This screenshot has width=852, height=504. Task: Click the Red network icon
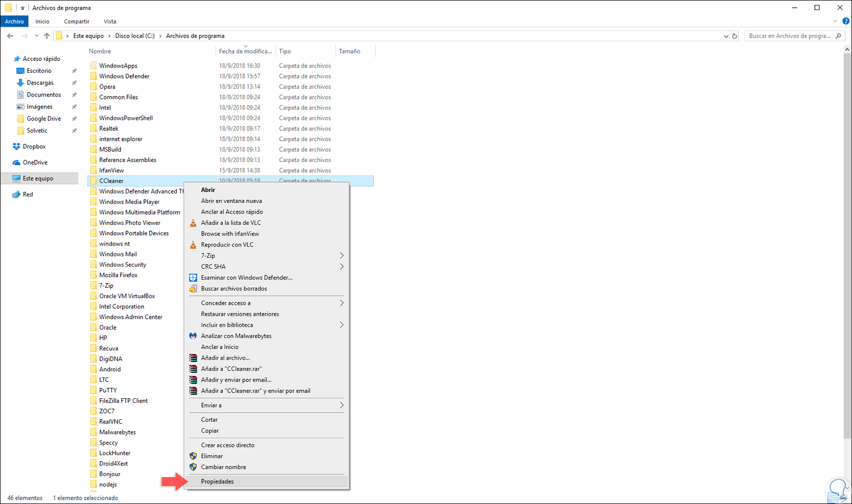pyautogui.click(x=17, y=194)
